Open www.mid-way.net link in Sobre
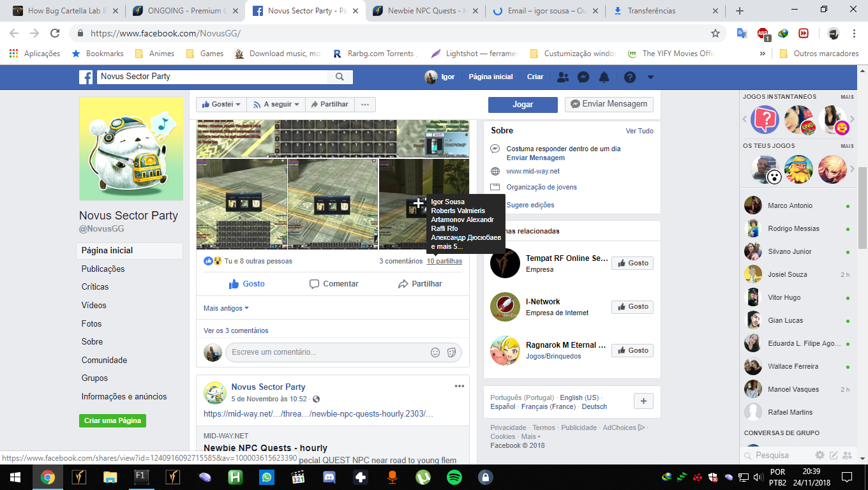The image size is (868, 490). [x=533, y=171]
